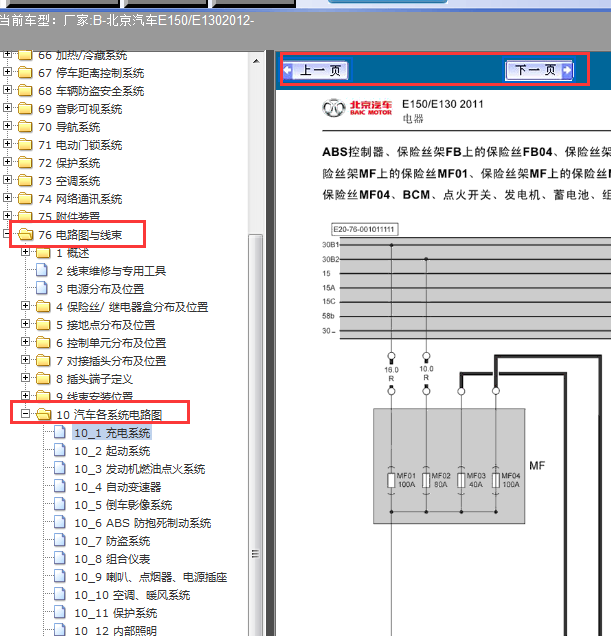
Task: Click document icon of 10_10 空调、暖风系统
Action: coord(60,594)
